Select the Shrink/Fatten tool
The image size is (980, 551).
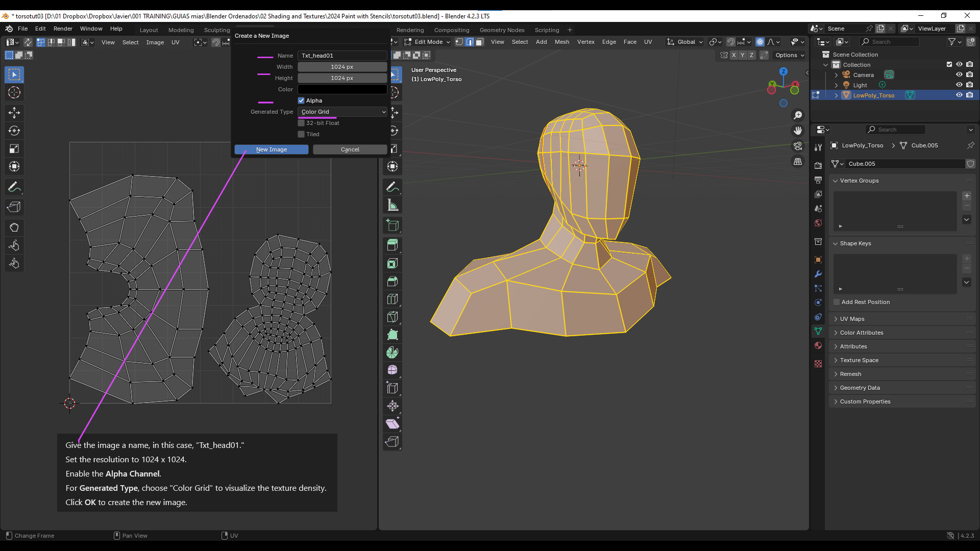point(393,406)
